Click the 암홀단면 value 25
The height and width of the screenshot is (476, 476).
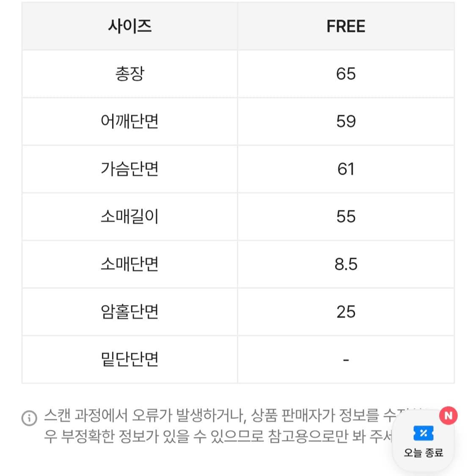pos(346,312)
